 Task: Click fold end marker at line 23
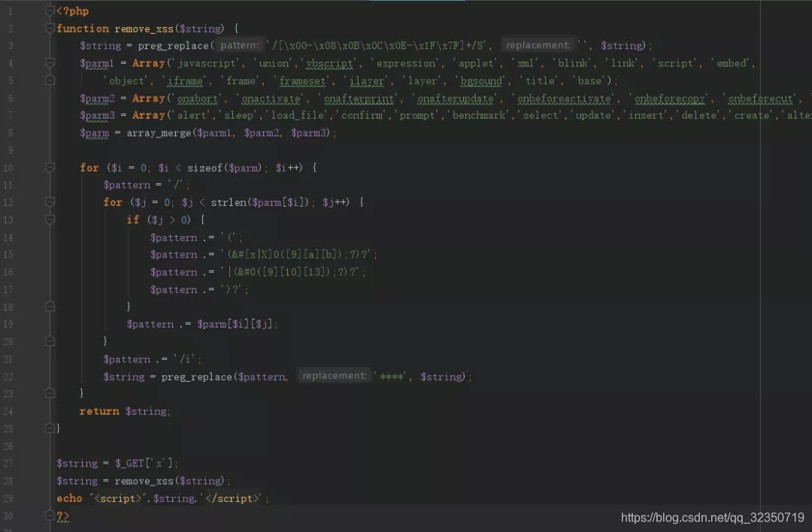pos(50,393)
